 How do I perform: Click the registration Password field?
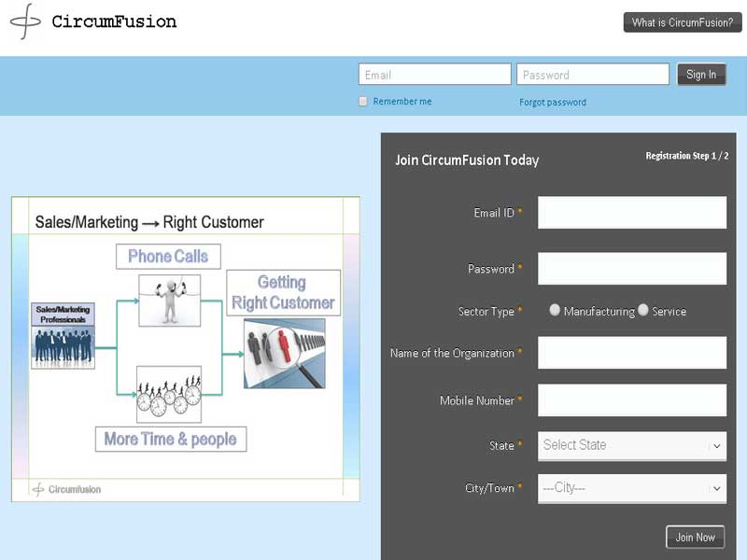632,269
